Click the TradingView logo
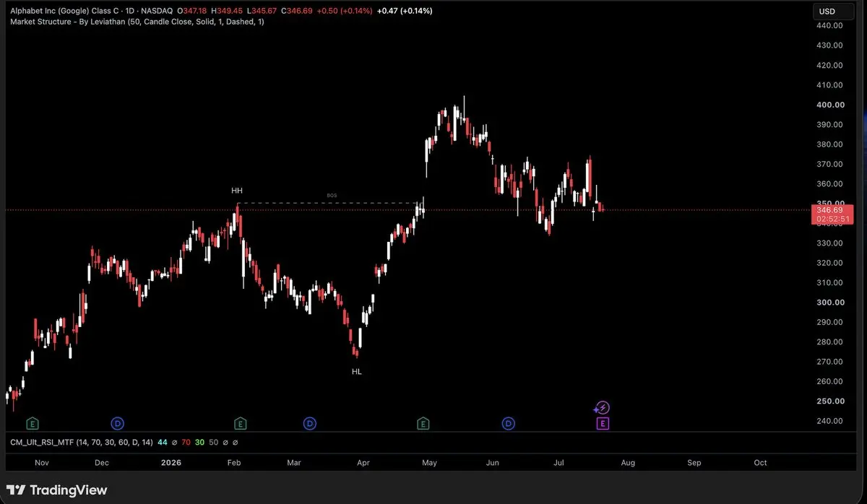This screenshot has height=504, width=867. (58, 490)
